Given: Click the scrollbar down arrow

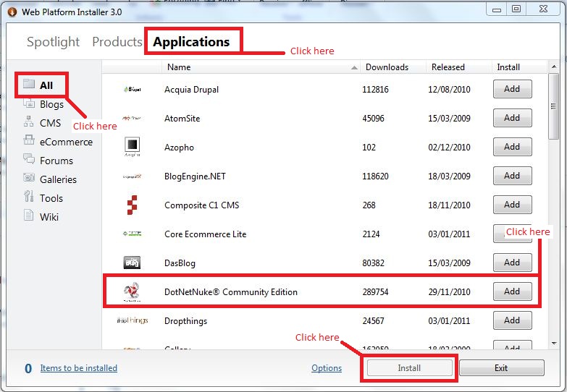Looking at the screenshot, I should click(x=554, y=343).
